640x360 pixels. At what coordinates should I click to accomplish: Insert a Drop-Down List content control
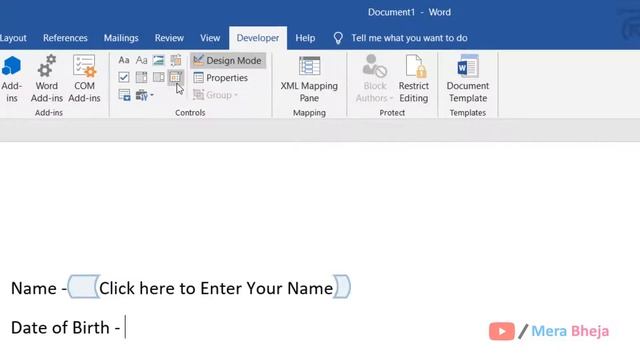click(158, 77)
